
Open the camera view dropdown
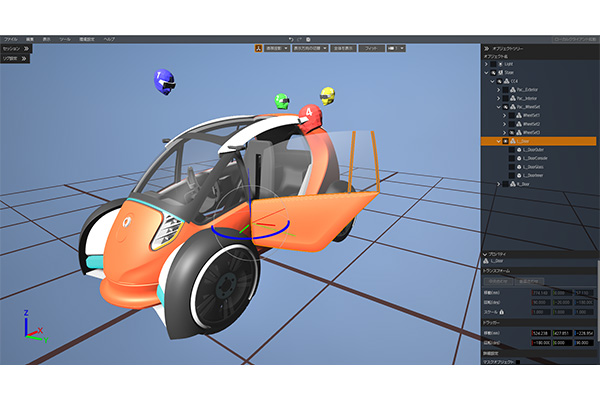396,48
